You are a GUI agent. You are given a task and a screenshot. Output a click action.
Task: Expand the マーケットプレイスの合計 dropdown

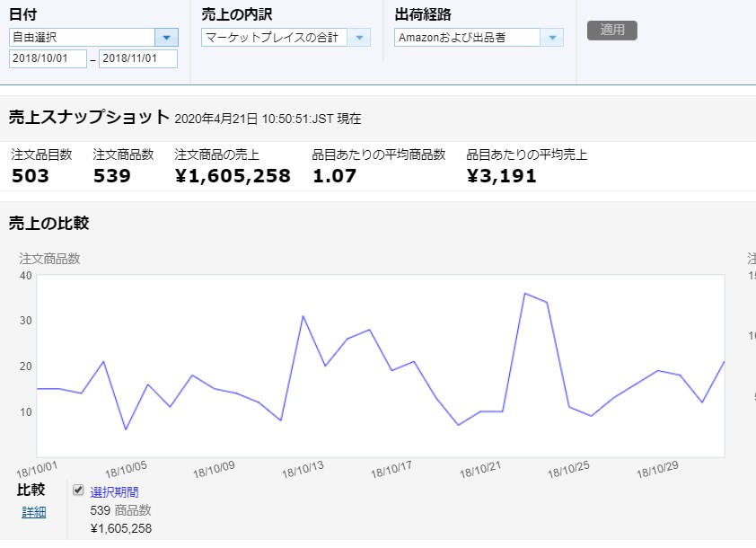pyautogui.click(x=359, y=38)
